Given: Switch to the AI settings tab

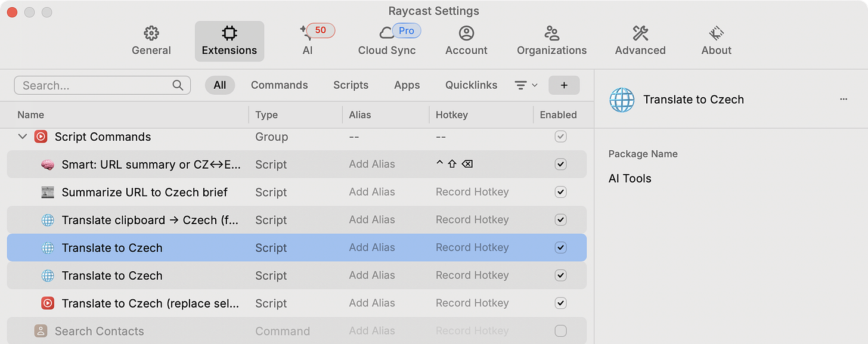Looking at the screenshot, I should 308,41.
